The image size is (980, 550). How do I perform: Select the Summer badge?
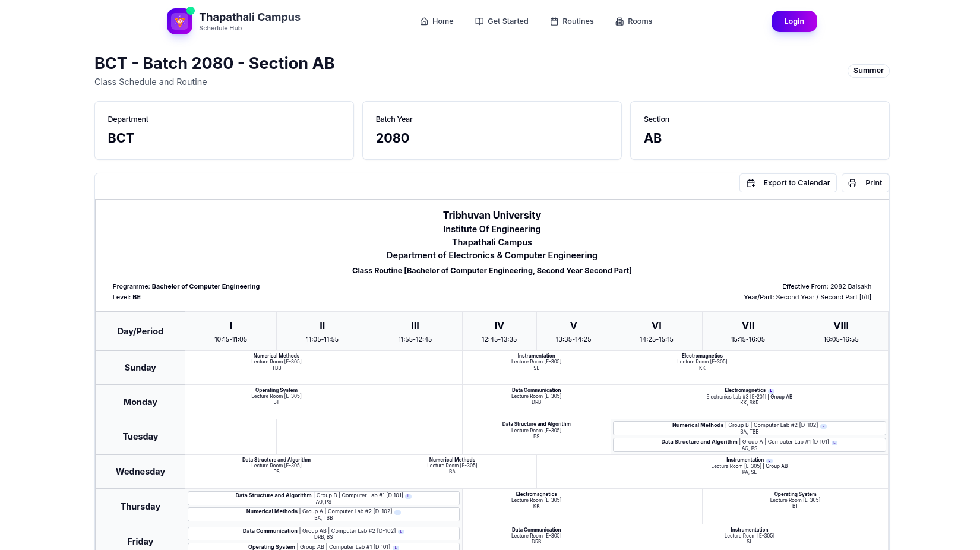tap(868, 71)
